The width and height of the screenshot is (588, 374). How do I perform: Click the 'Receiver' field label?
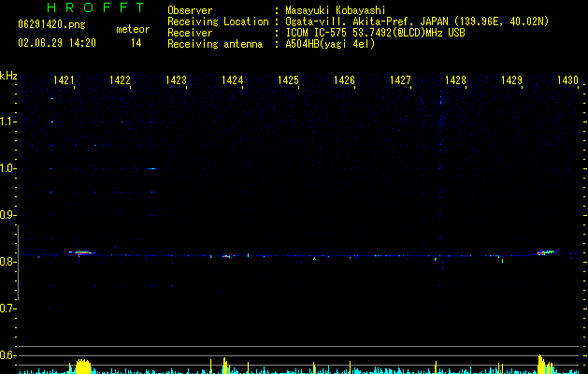pos(190,33)
